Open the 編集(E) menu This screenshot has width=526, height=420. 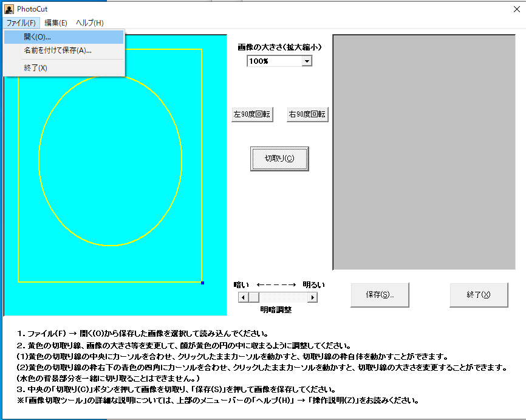(56, 23)
